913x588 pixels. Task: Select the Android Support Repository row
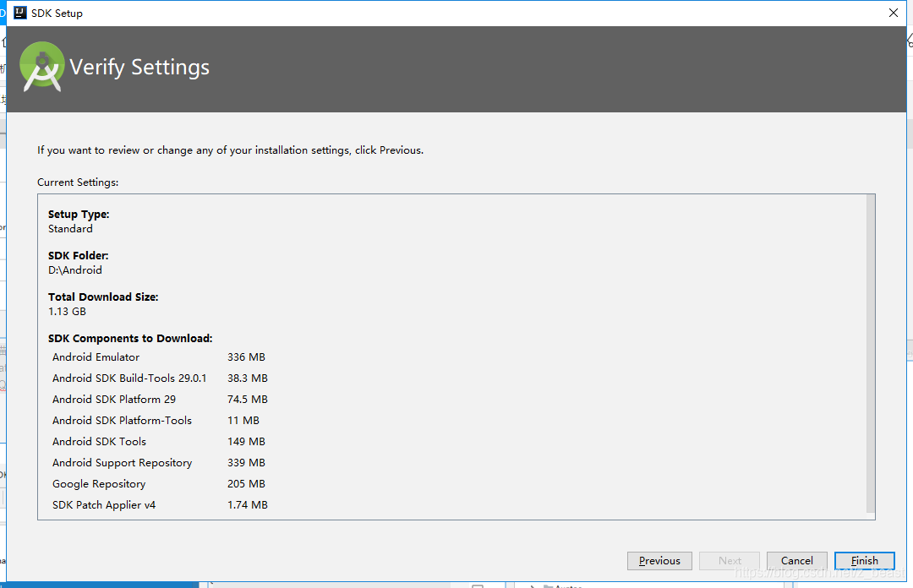[x=160, y=463]
